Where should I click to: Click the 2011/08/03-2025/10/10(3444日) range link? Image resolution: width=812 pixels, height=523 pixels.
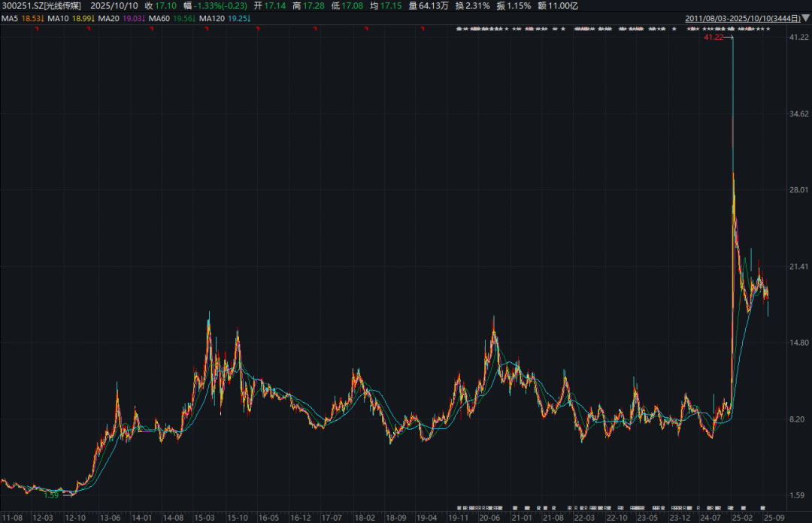743,18
